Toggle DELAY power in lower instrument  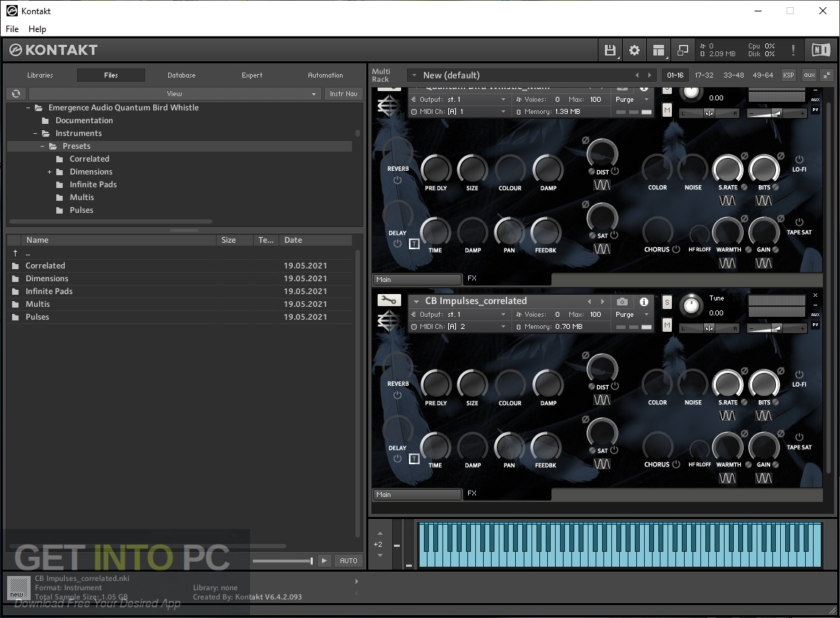[x=398, y=459]
